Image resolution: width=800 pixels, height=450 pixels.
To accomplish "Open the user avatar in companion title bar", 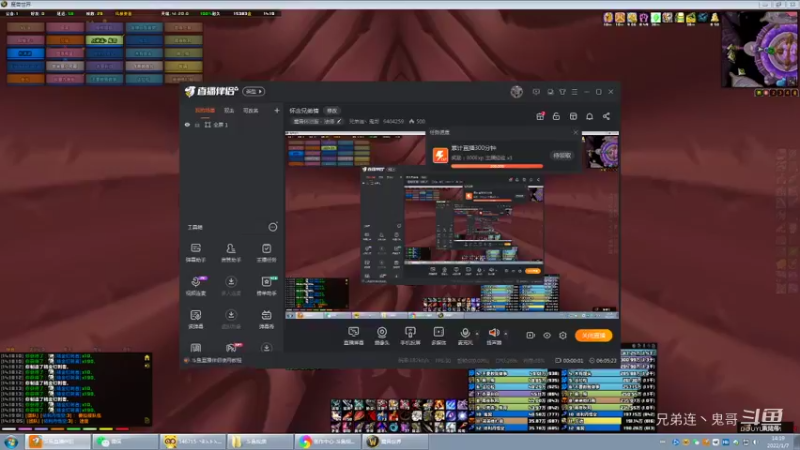I will tap(516, 91).
